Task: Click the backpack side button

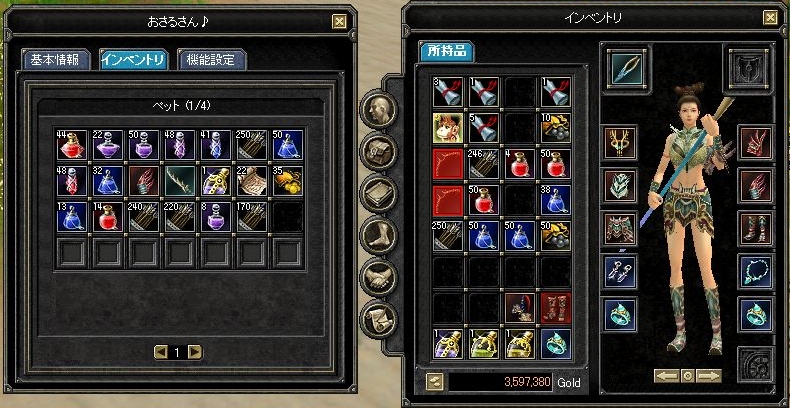Action: click(x=379, y=151)
